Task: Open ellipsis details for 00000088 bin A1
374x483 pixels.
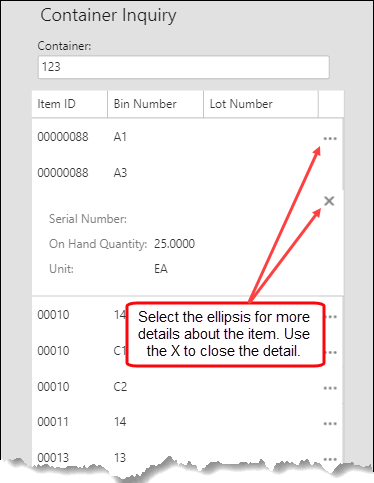Action: pyautogui.click(x=330, y=138)
